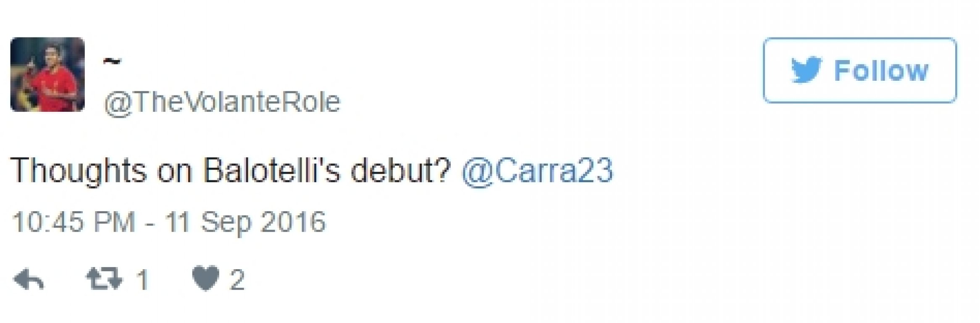View the like count of 2
The image size is (980, 323).
coord(238,280)
